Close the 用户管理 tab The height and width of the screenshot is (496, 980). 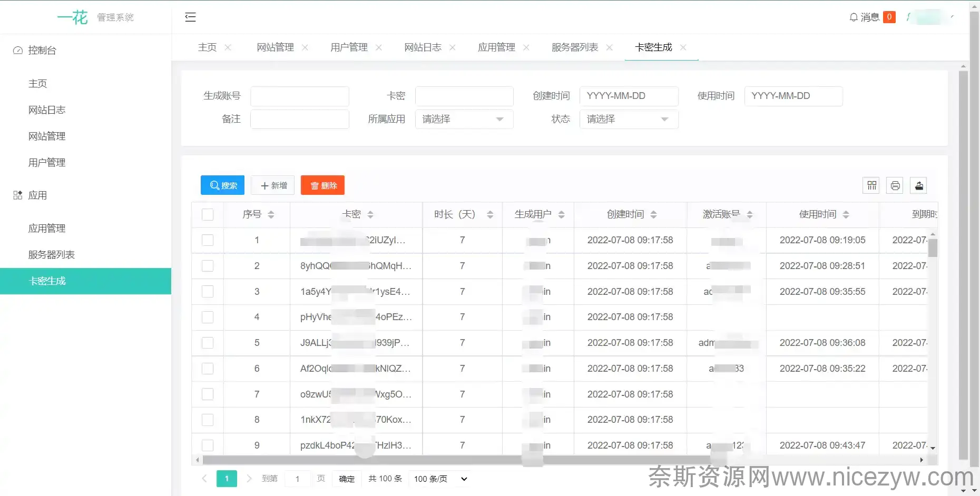tap(379, 47)
